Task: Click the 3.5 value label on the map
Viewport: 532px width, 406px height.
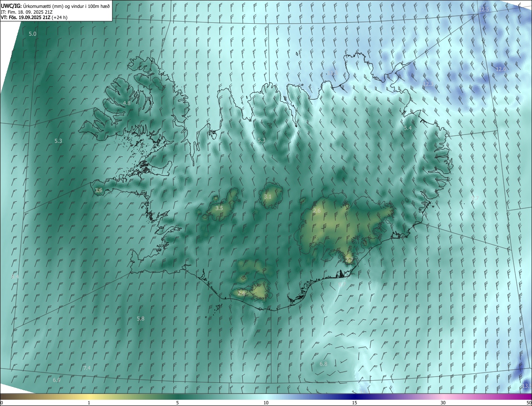Action: pos(219,208)
